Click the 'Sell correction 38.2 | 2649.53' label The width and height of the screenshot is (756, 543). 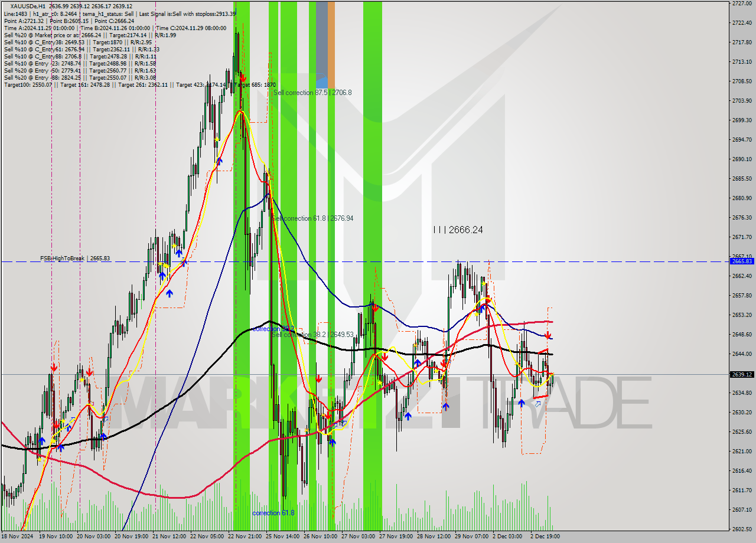point(313,335)
